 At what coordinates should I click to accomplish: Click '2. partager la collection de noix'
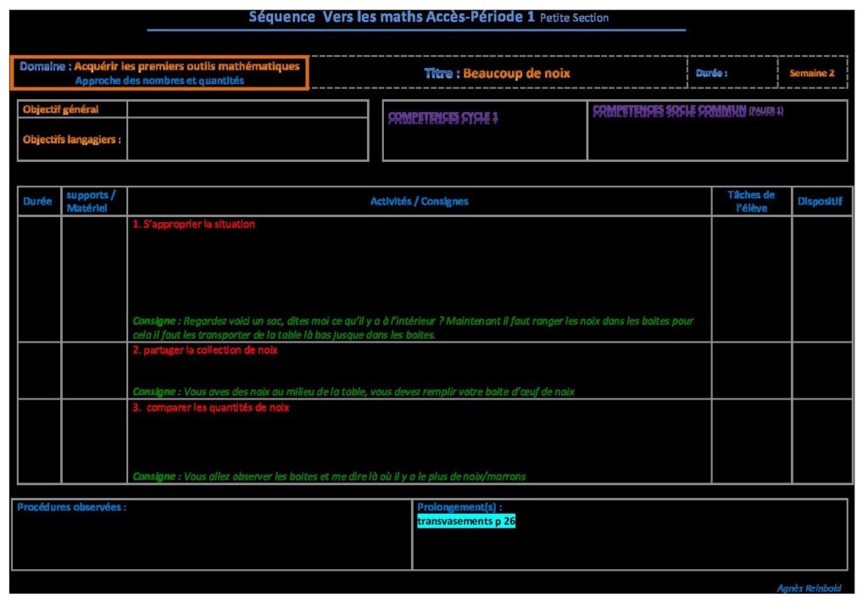point(204,350)
